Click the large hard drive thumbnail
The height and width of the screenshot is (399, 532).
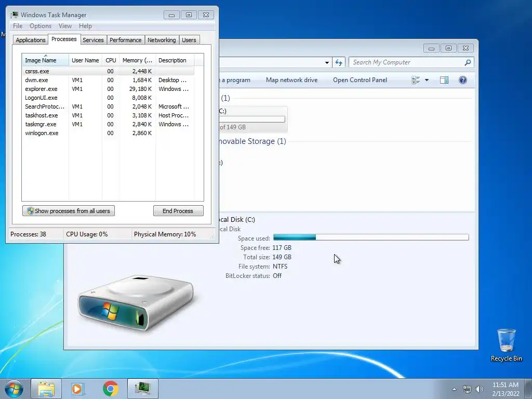[136, 303]
